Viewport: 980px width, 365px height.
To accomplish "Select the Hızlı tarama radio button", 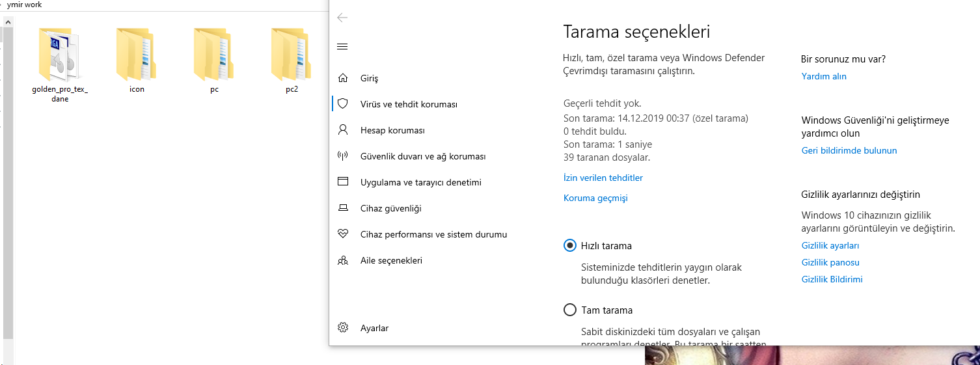I will [570, 246].
